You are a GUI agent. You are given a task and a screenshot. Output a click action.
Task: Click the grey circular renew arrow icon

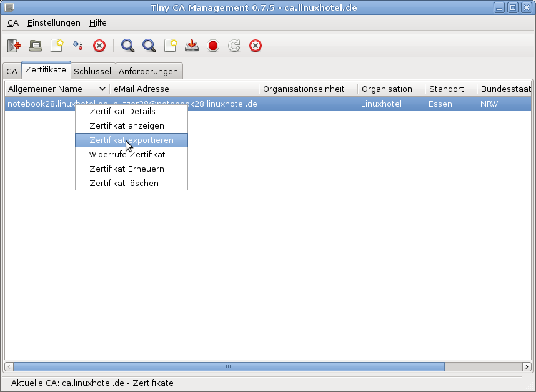pyautogui.click(x=234, y=46)
